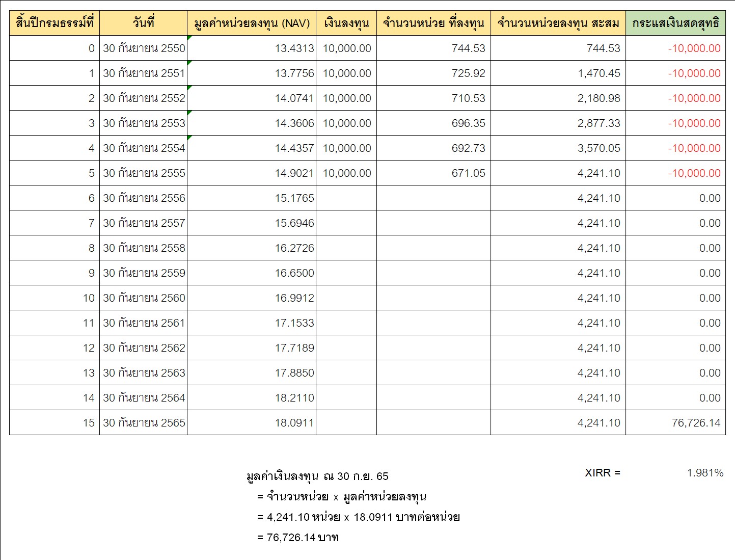Select the NAV column header cell
This screenshot has width=735, height=560.
coord(252,23)
